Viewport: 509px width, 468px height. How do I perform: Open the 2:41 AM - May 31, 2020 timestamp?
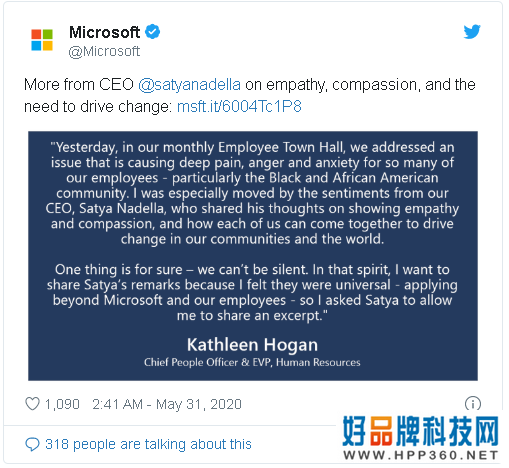(x=167, y=404)
